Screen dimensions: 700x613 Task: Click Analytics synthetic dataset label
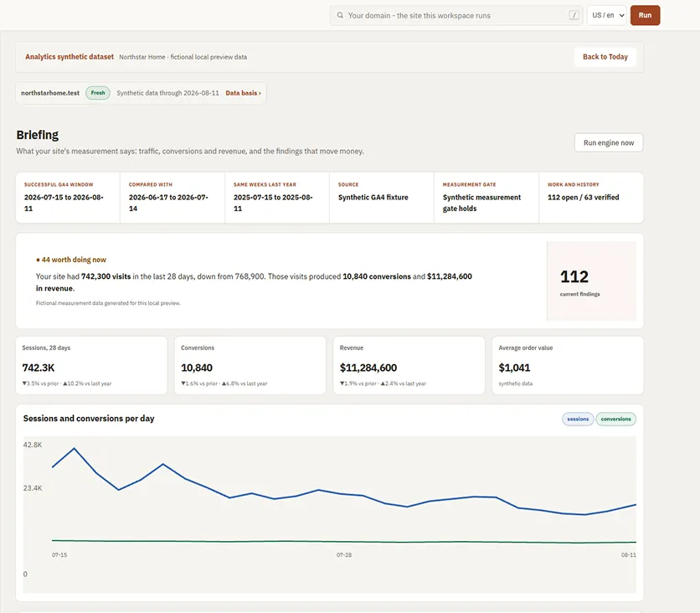coord(69,57)
